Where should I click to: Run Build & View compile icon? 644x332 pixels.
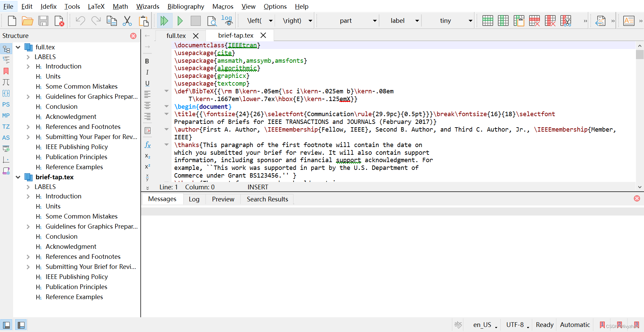click(165, 20)
